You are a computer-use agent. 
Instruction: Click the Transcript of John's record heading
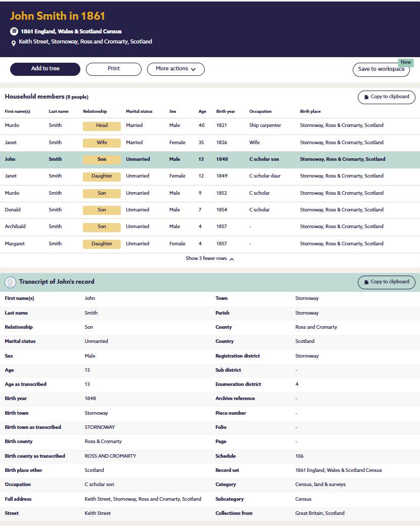57,282
